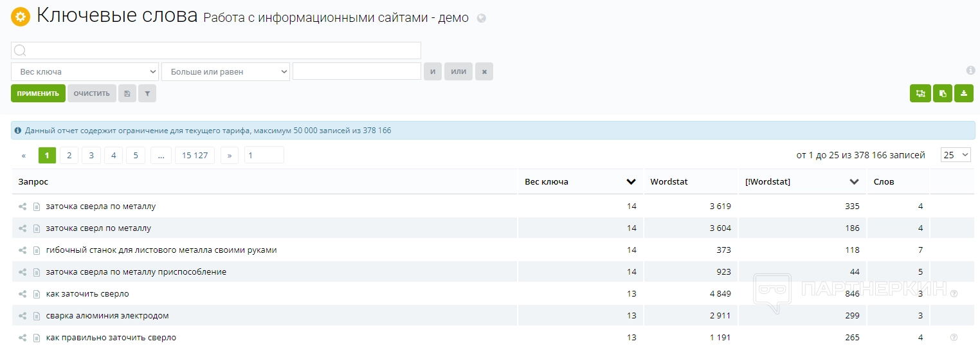
Task: Click the next page » arrow
Action: (x=230, y=155)
